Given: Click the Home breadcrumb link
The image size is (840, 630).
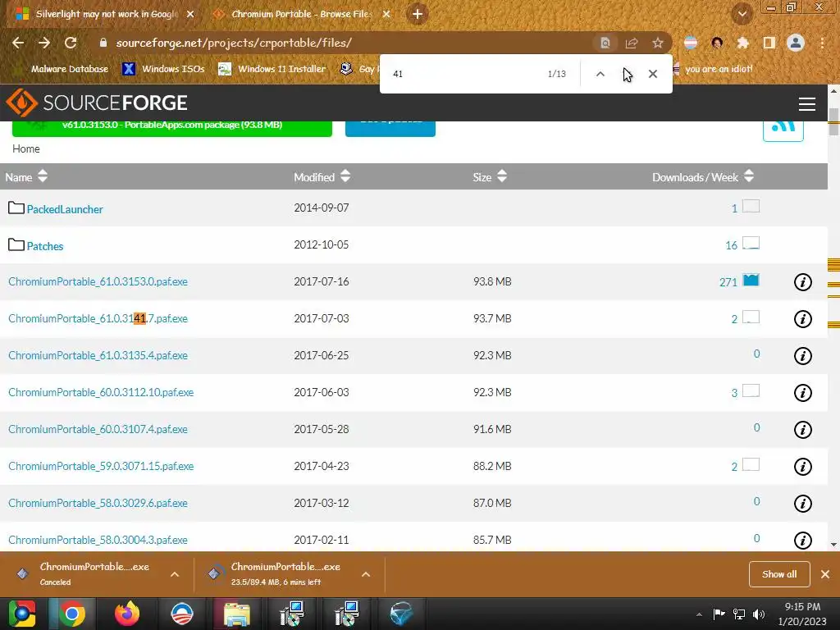Looking at the screenshot, I should tap(25, 148).
